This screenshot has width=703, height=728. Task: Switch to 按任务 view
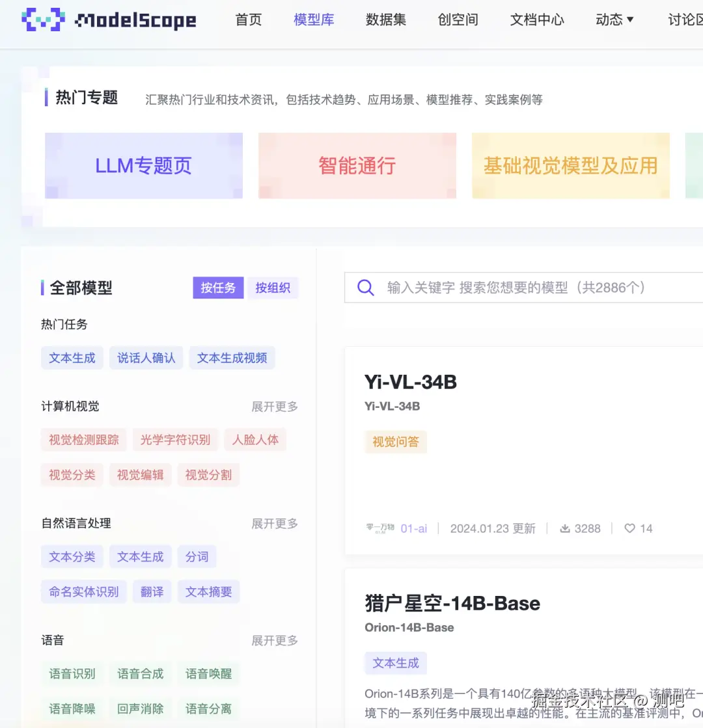(218, 288)
